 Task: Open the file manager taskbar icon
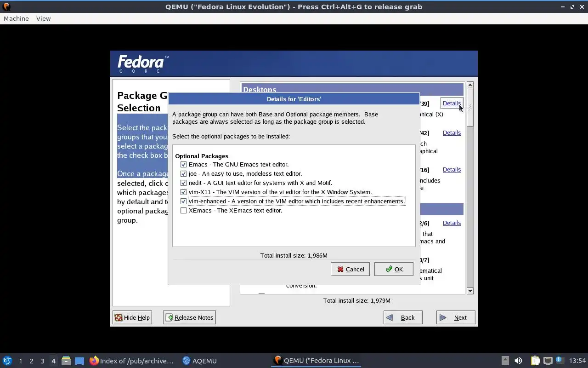pyautogui.click(x=66, y=361)
